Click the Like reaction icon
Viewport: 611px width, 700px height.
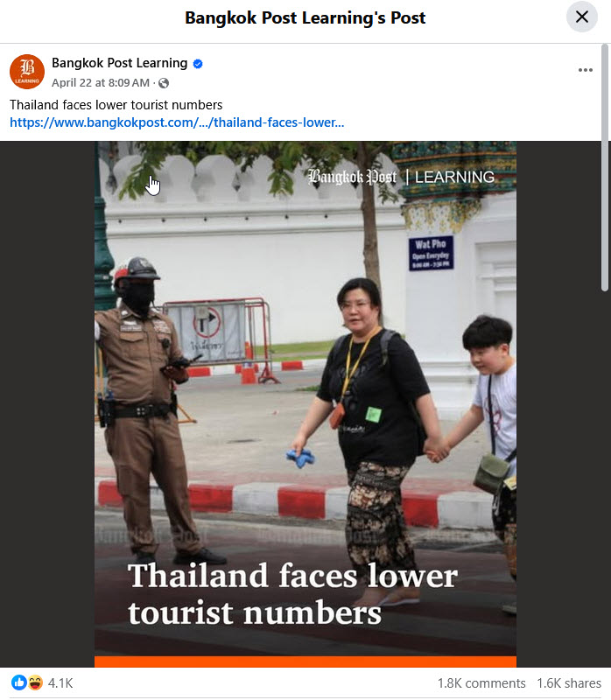pos(18,682)
